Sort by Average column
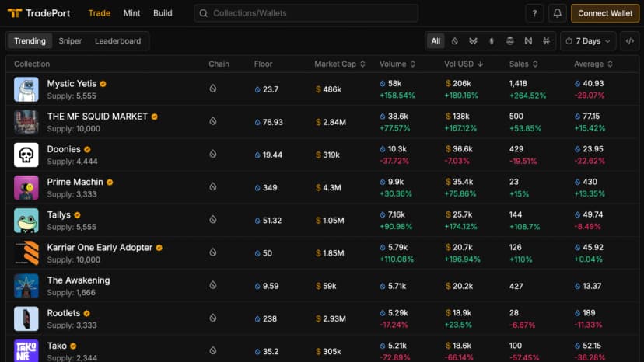The height and width of the screenshot is (362, 644). (x=593, y=64)
